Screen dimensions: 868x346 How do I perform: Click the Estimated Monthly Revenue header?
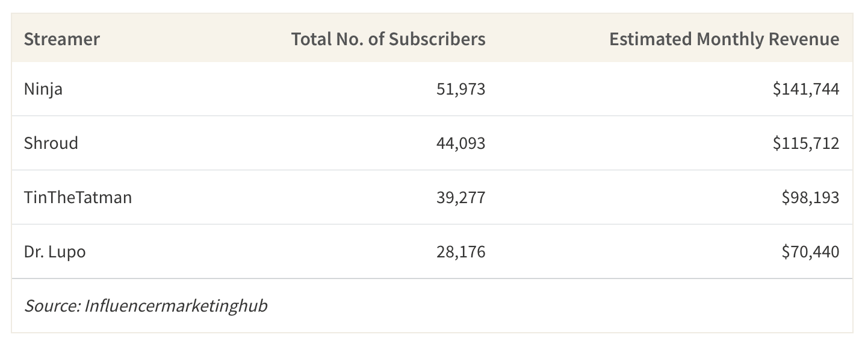coord(724,39)
